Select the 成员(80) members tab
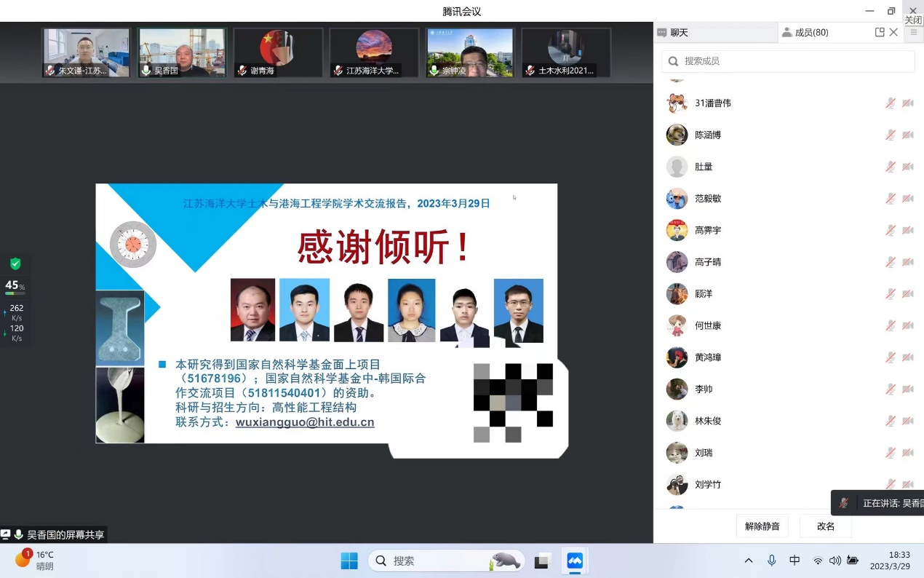 point(811,32)
